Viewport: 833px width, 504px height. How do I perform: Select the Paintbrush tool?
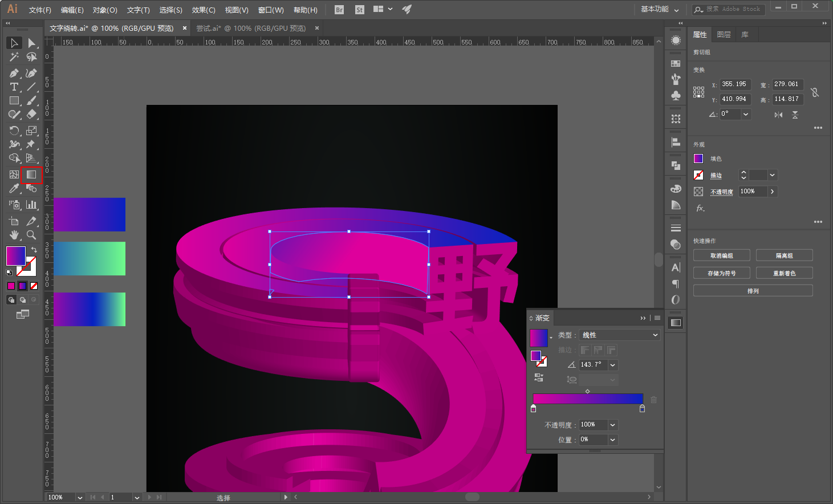coord(31,101)
